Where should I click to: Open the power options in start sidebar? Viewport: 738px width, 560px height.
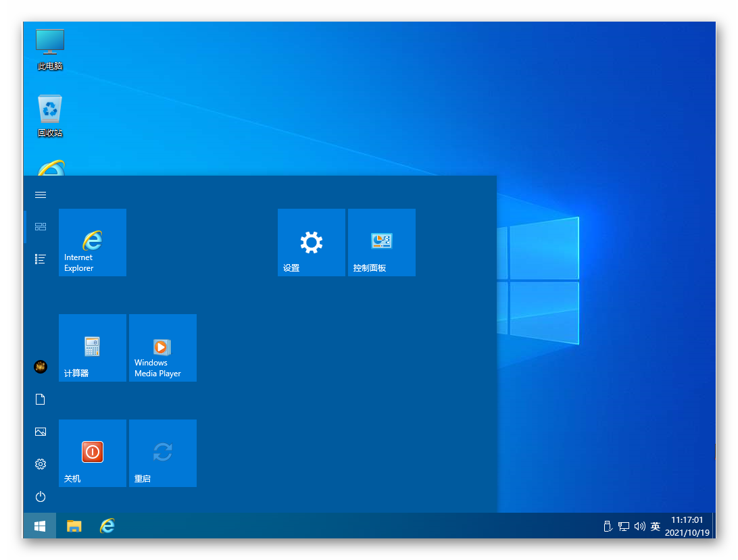[41, 497]
